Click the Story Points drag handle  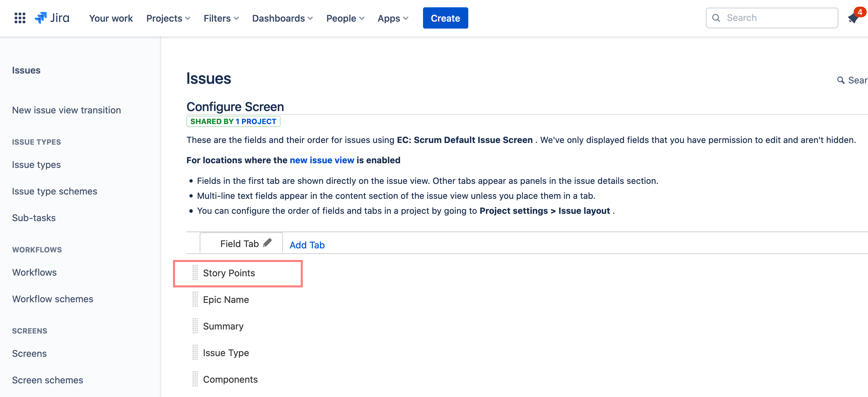(195, 272)
